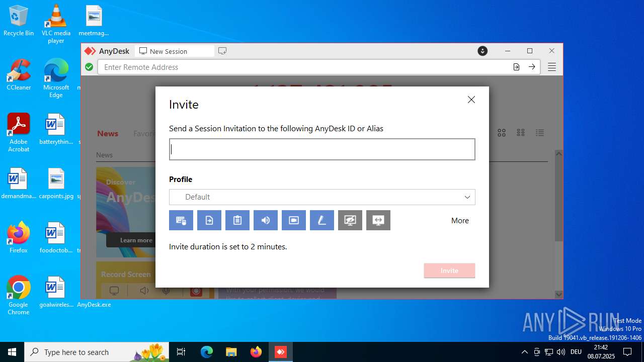Image resolution: width=644 pixels, height=362 pixels.
Task: Switch to the New Session tab
Action: coord(174,51)
